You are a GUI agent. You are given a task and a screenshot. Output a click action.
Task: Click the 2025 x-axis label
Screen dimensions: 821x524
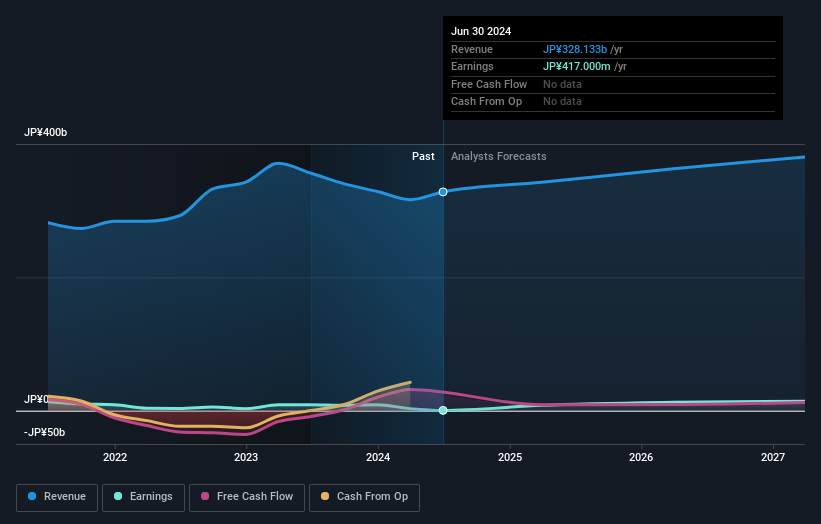pos(509,458)
